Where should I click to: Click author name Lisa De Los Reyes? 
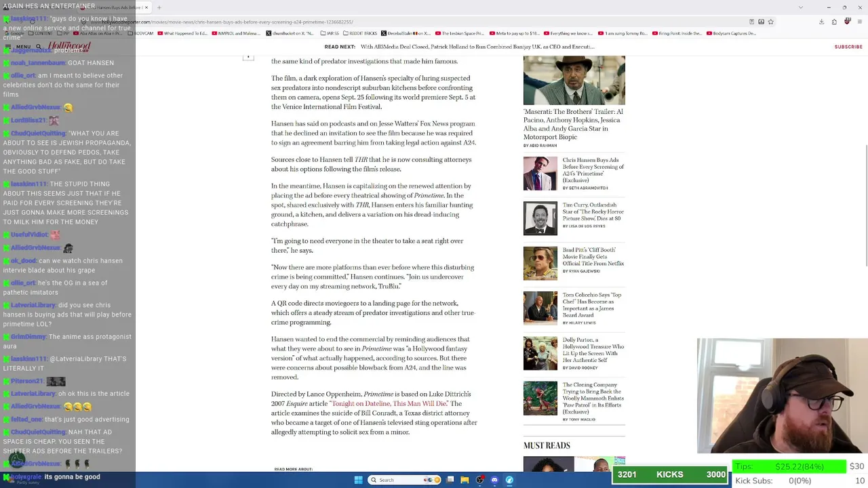point(587,226)
